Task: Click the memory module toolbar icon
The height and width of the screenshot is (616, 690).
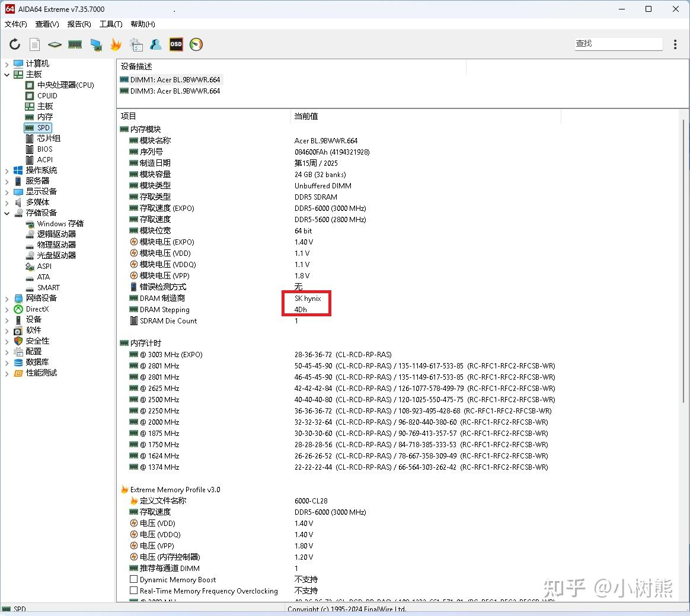Action: (x=75, y=44)
